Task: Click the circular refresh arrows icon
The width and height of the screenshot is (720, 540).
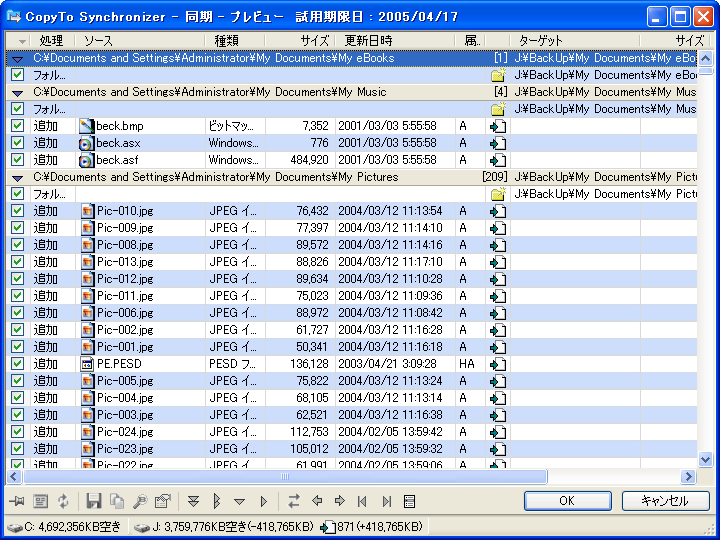Action: click(63, 501)
